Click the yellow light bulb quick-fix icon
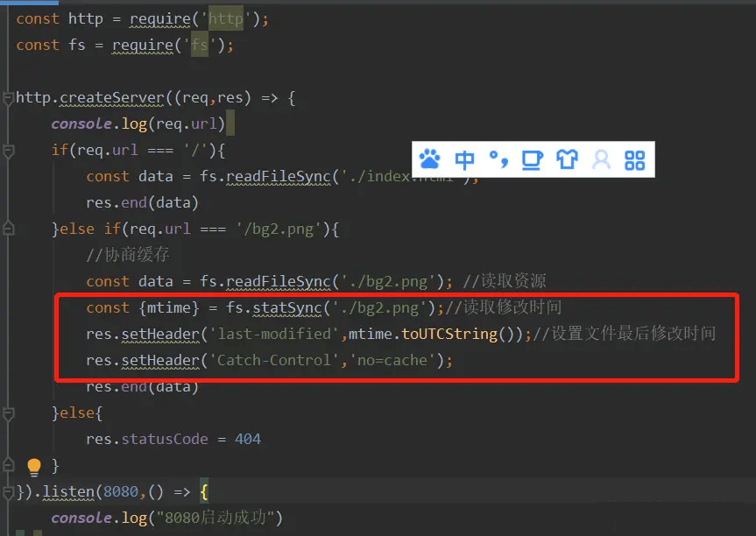Image resolution: width=756 pixels, height=536 pixels. 34,466
